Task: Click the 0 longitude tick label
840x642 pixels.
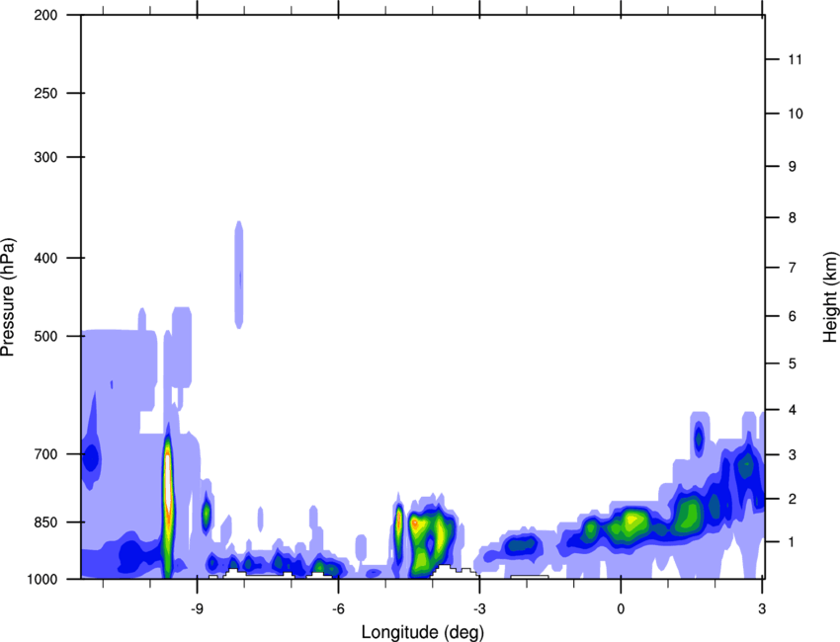Action: pos(621,608)
